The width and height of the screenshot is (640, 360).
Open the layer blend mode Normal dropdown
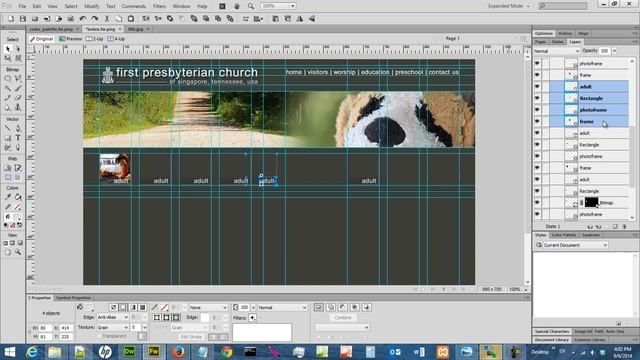pyautogui.click(x=557, y=51)
